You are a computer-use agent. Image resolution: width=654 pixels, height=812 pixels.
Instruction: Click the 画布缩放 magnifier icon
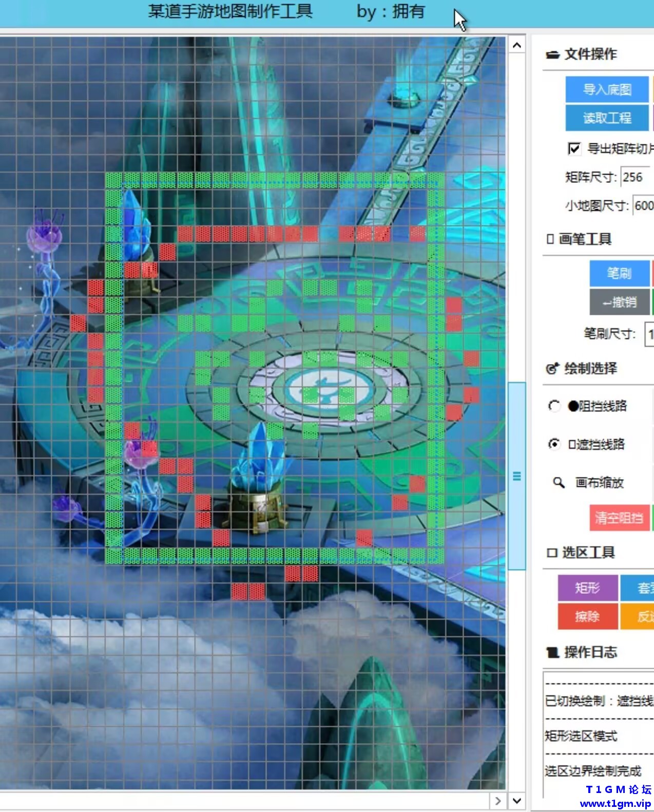(559, 483)
